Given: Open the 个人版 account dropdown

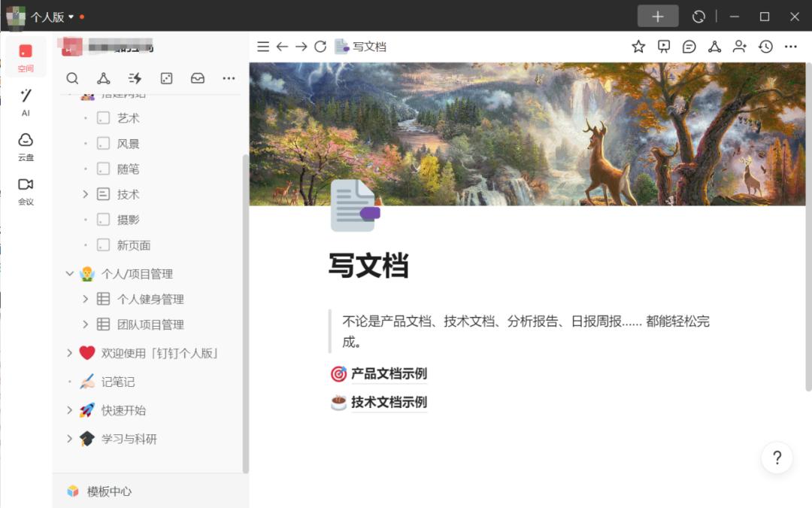Looking at the screenshot, I should coord(52,17).
